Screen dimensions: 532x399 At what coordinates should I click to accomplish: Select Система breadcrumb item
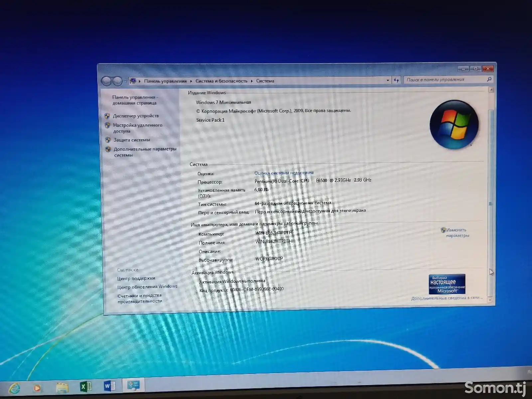(x=265, y=81)
